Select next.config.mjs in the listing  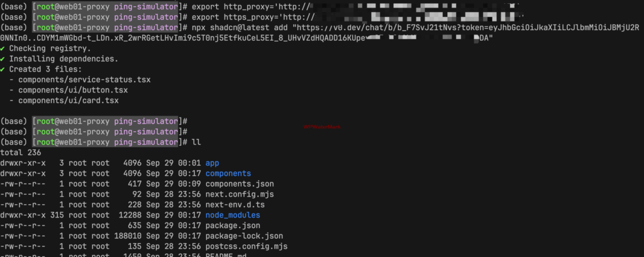click(240, 194)
